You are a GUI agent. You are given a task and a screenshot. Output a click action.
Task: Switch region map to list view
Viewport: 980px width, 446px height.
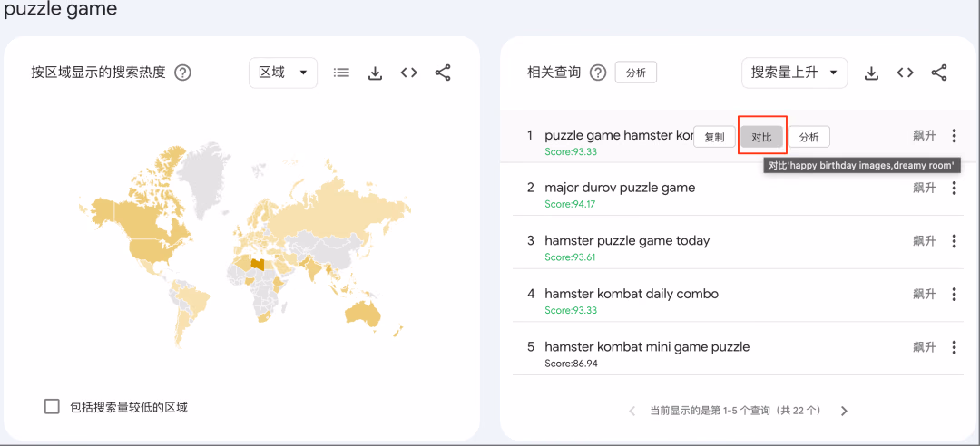(341, 73)
